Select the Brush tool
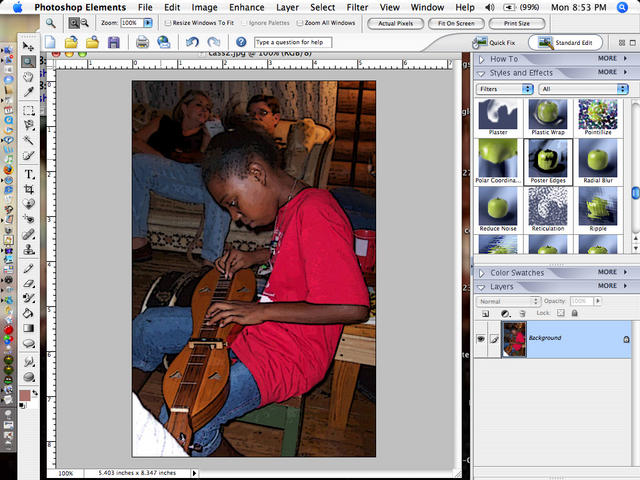The height and width of the screenshot is (480, 640). pyautogui.click(x=28, y=298)
